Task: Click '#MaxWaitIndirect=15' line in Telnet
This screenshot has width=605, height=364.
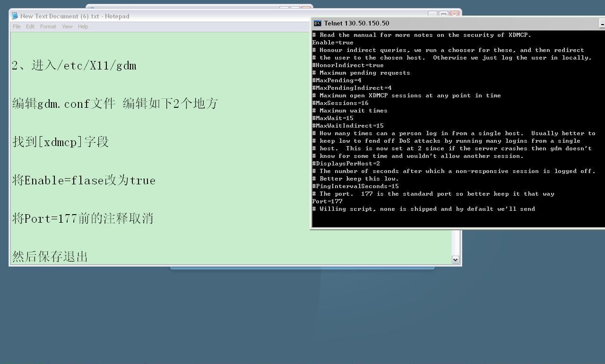Action: pyautogui.click(x=348, y=126)
